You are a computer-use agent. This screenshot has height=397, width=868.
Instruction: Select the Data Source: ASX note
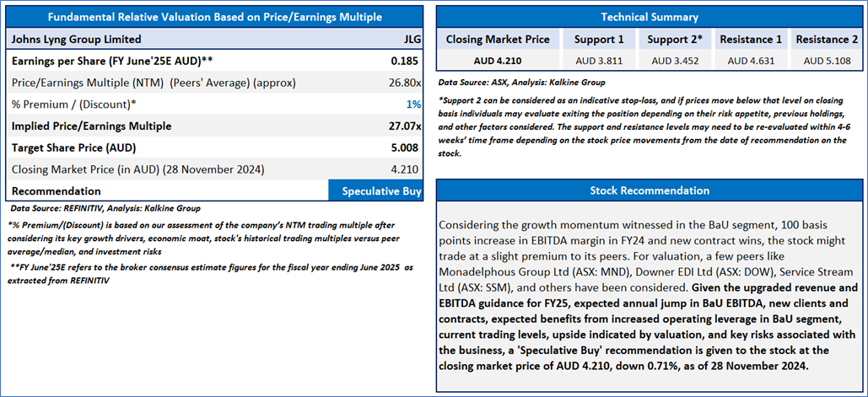(x=521, y=83)
